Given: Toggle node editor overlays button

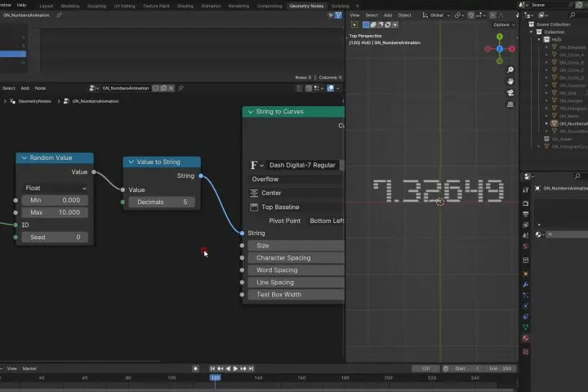Looking at the screenshot, I should click(331, 88).
